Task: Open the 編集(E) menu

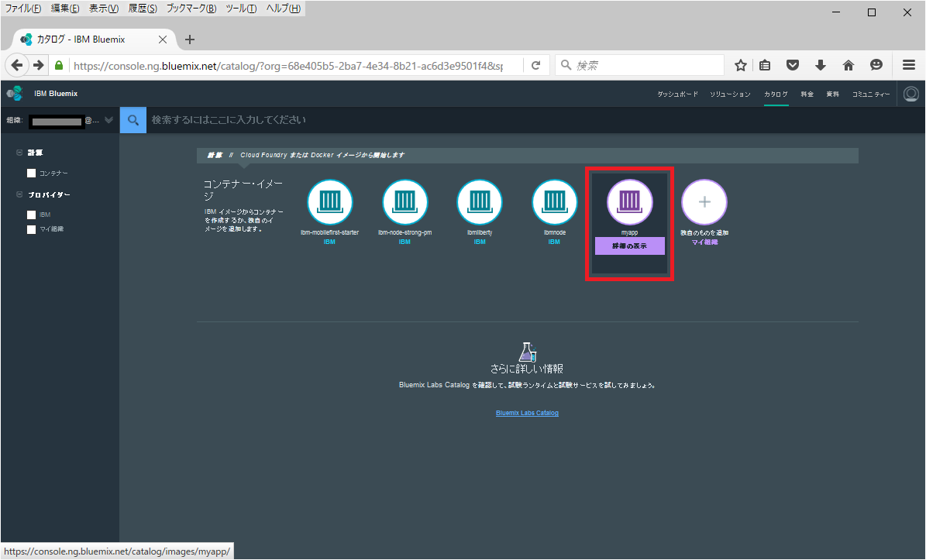Action: tap(65, 9)
